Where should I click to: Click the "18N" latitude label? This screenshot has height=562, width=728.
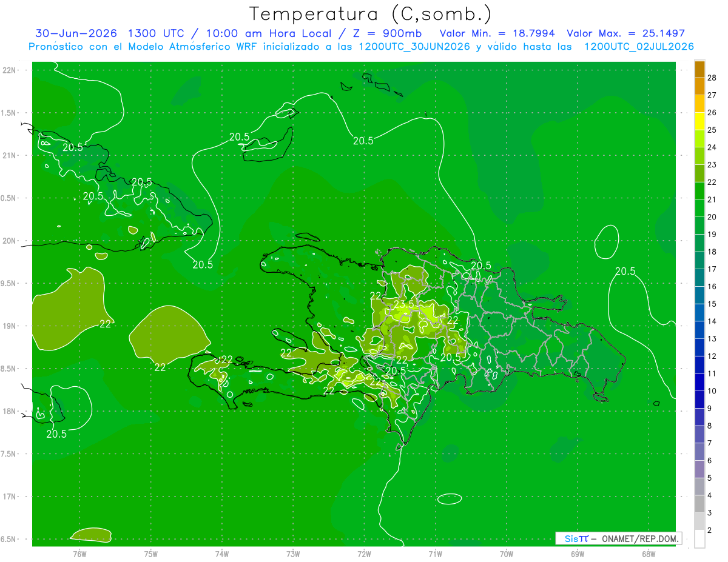point(10,411)
